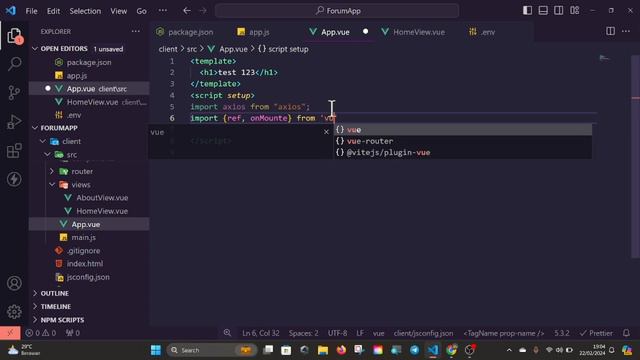Image resolution: width=640 pixels, height=360 pixels.
Task: Switch to the HomeView.vue tab
Action: pyautogui.click(x=419, y=32)
